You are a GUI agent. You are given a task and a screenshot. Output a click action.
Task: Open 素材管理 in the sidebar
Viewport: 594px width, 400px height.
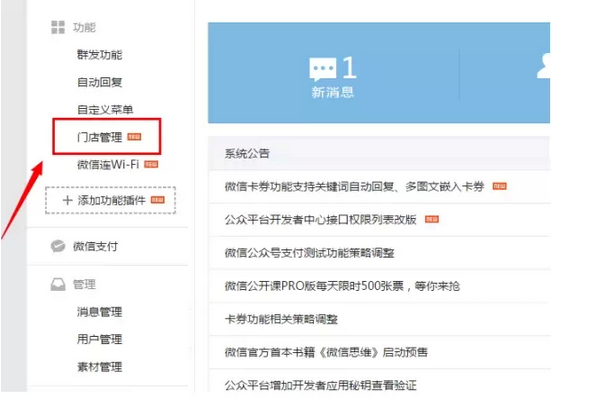tap(100, 367)
